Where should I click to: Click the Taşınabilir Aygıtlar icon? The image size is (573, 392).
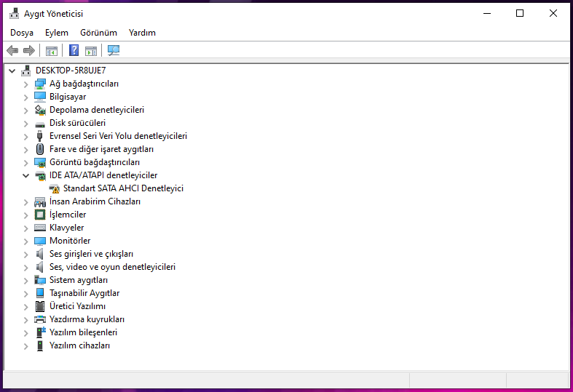[40, 293]
